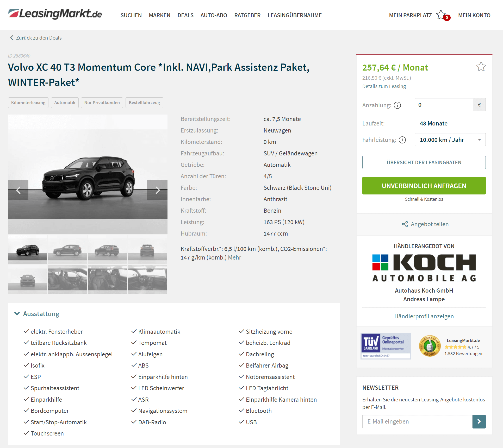Click Einparkhilfe Kamera hinten item

coord(281,400)
